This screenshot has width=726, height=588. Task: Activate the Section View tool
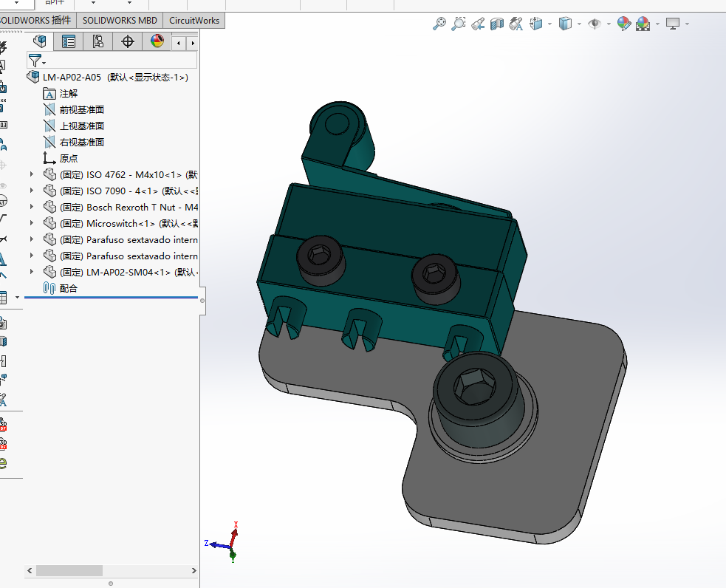[497, 24]
